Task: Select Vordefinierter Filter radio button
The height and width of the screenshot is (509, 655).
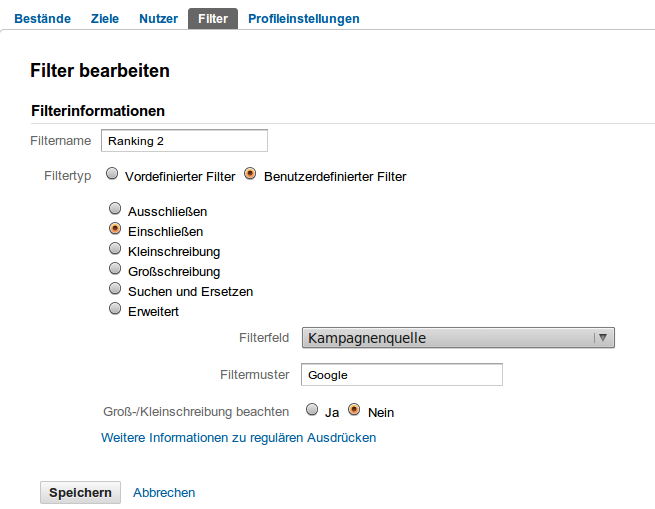Action: click(x=113, y=174)
